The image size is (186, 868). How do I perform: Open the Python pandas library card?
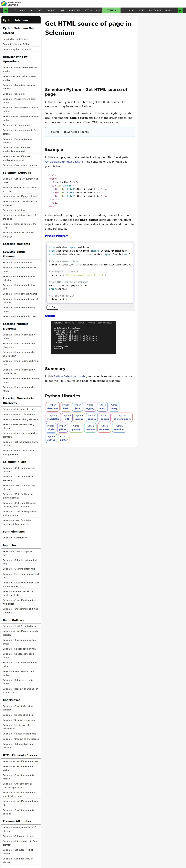coord(105,417)
